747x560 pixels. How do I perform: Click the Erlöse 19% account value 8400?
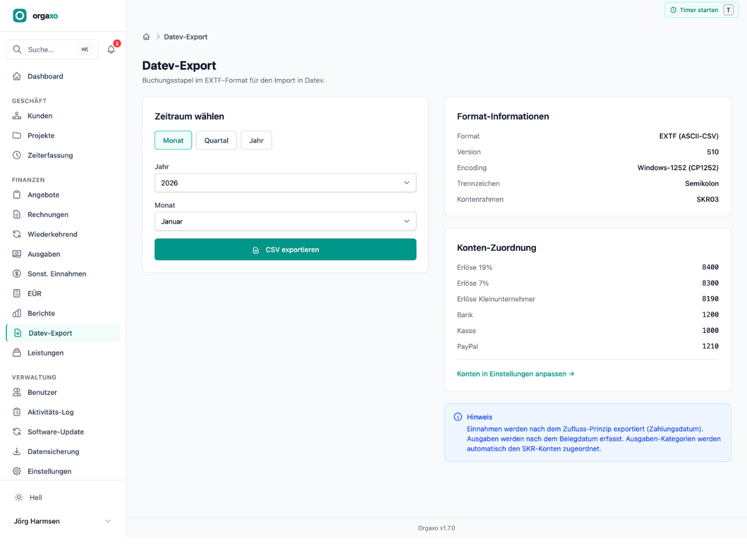tap(710, 268)
